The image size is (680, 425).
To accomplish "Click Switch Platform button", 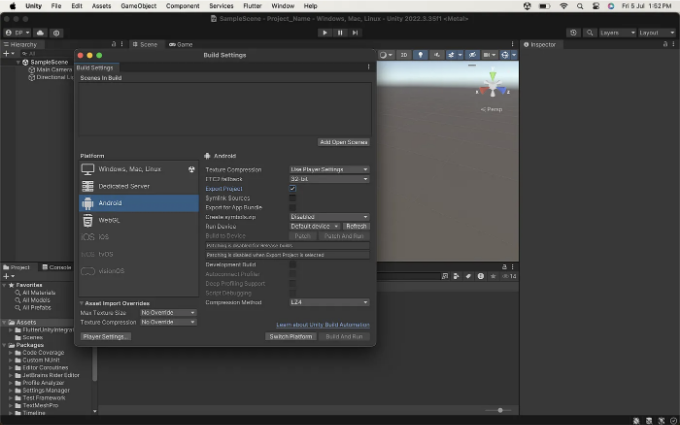I will coord(291,337).
